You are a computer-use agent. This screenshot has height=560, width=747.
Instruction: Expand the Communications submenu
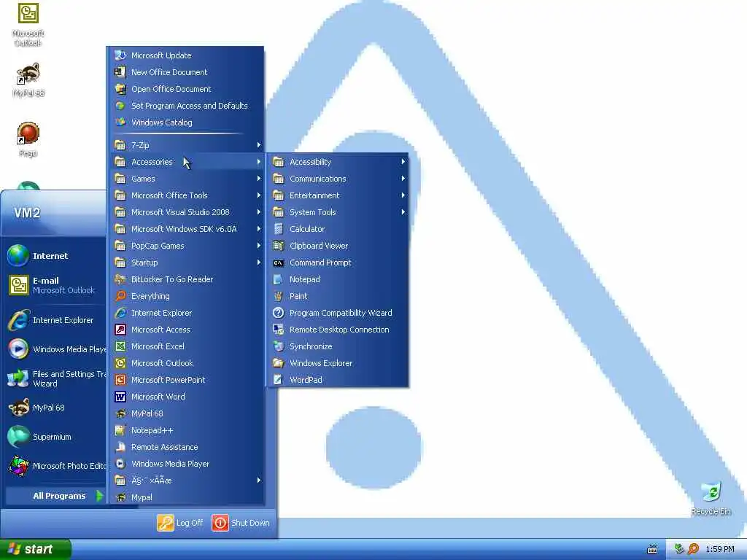338,179
